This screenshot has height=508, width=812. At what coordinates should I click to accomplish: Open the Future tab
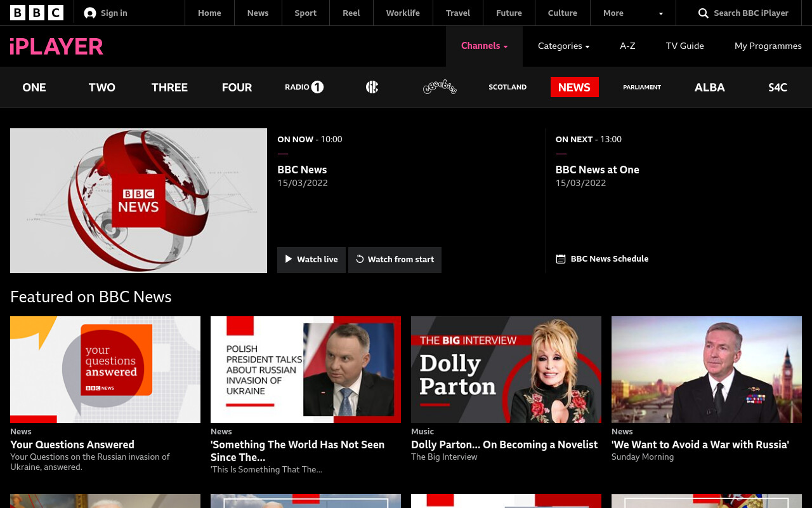coord(509,13)
